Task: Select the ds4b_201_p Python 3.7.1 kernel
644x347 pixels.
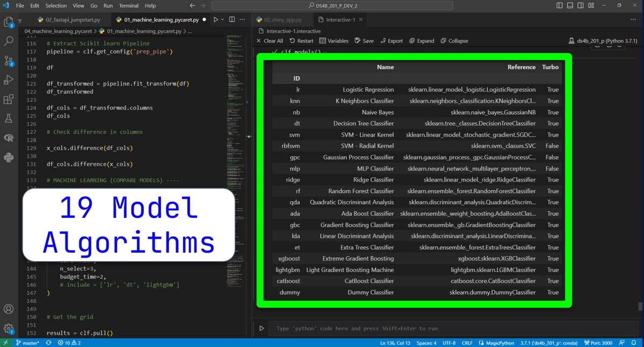Action: (x=603, y=41)
